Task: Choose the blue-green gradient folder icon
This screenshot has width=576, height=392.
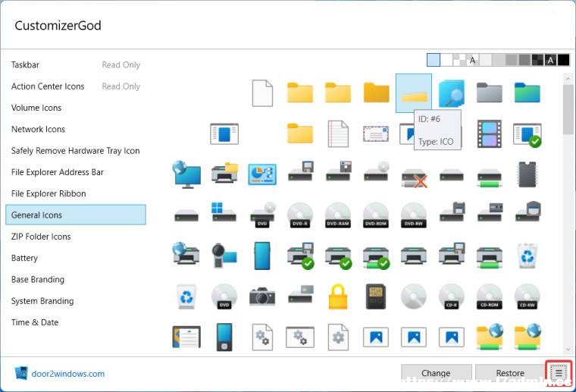Action: 527,93
